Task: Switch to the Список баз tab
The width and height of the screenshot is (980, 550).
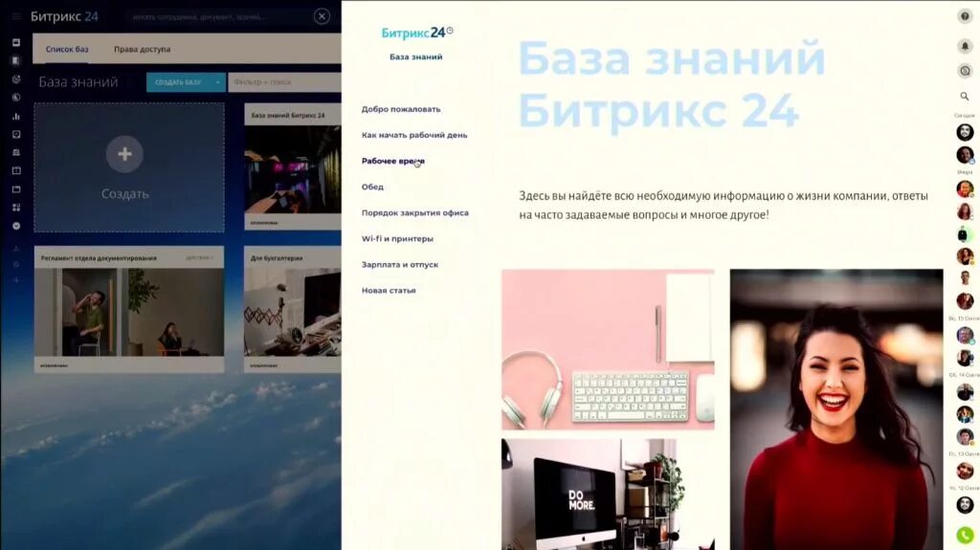Action: (67, 49)
